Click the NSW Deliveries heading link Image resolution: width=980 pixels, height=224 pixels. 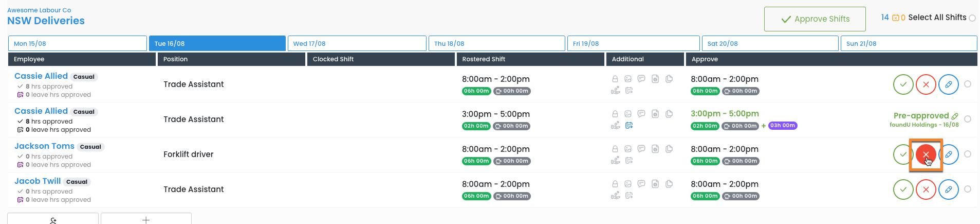46,21
